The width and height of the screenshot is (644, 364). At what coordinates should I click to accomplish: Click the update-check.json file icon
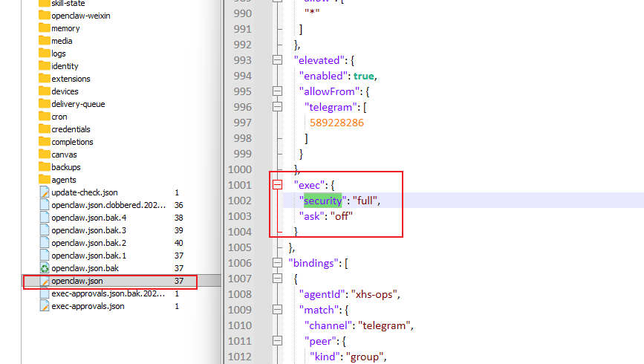click(x=44, y=192)
